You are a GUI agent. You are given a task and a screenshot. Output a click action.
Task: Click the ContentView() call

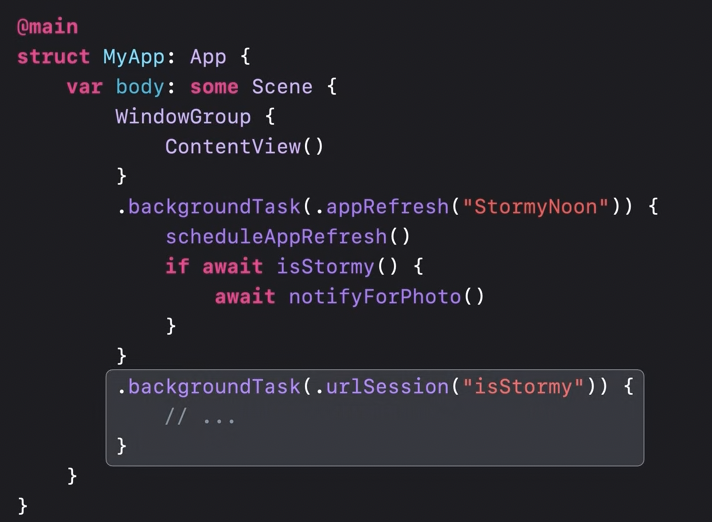244,147
